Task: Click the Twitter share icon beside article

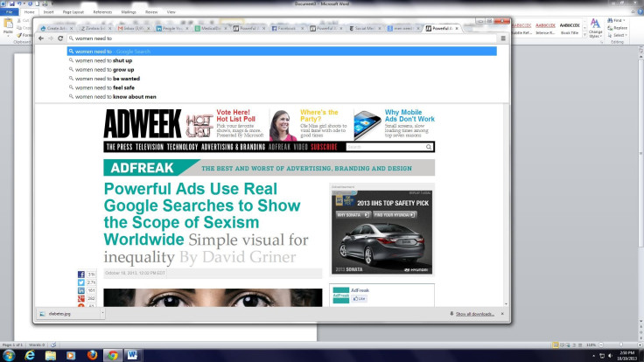Action: [x=80, y=282]
